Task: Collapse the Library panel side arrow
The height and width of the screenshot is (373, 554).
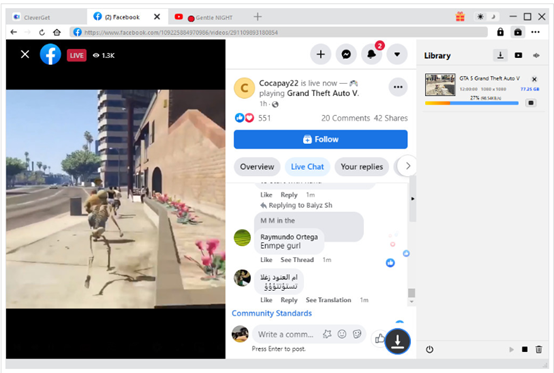Action: 412,199
